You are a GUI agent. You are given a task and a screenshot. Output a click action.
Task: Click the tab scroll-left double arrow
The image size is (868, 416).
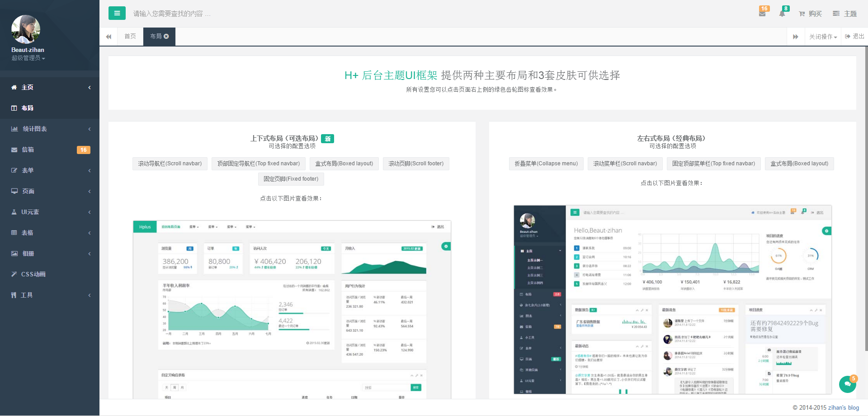(108, 37)
